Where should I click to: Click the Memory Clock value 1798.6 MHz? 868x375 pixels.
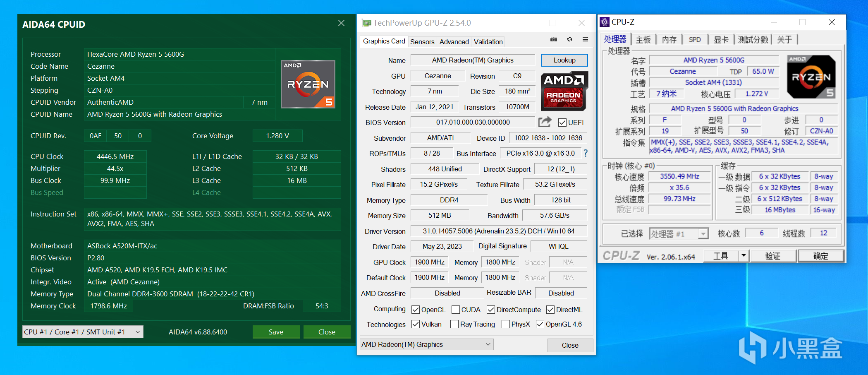click(x=109, y=306)
